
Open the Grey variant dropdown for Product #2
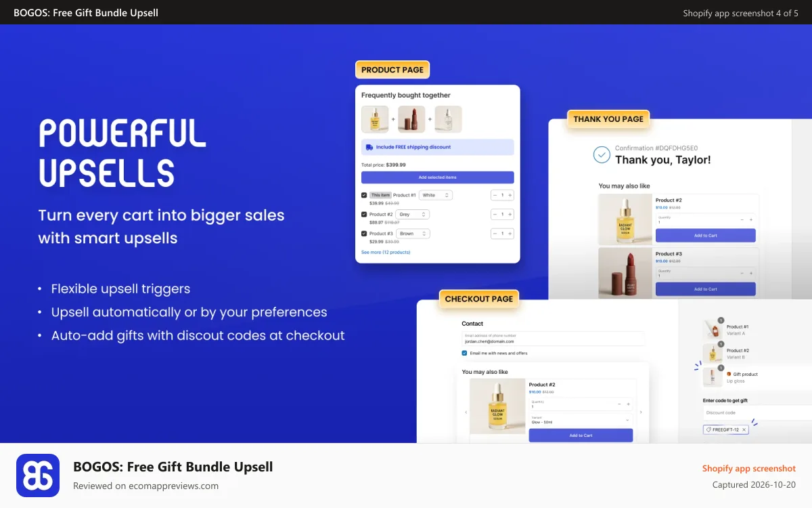(413, 214)
